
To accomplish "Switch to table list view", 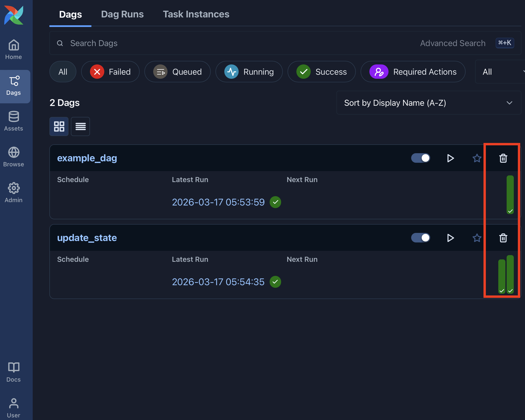I will pyautogui.click(x=80, y=126).
